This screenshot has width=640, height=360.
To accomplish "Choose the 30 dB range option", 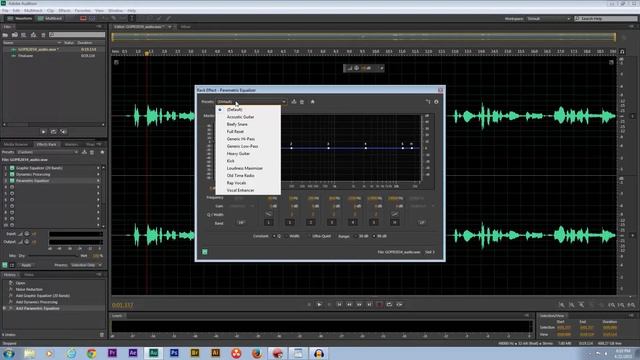I will point(356,236).
